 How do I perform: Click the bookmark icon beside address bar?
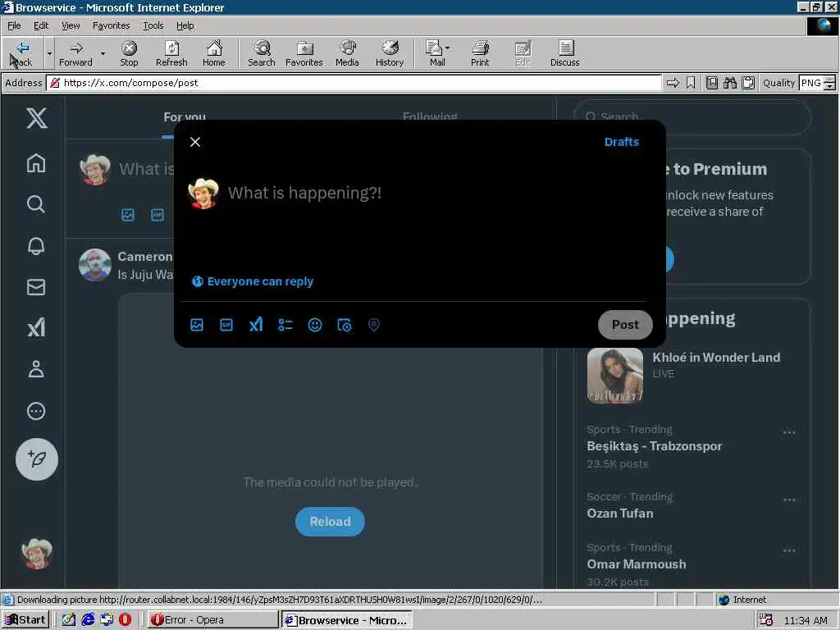click(x=691, y=83)
